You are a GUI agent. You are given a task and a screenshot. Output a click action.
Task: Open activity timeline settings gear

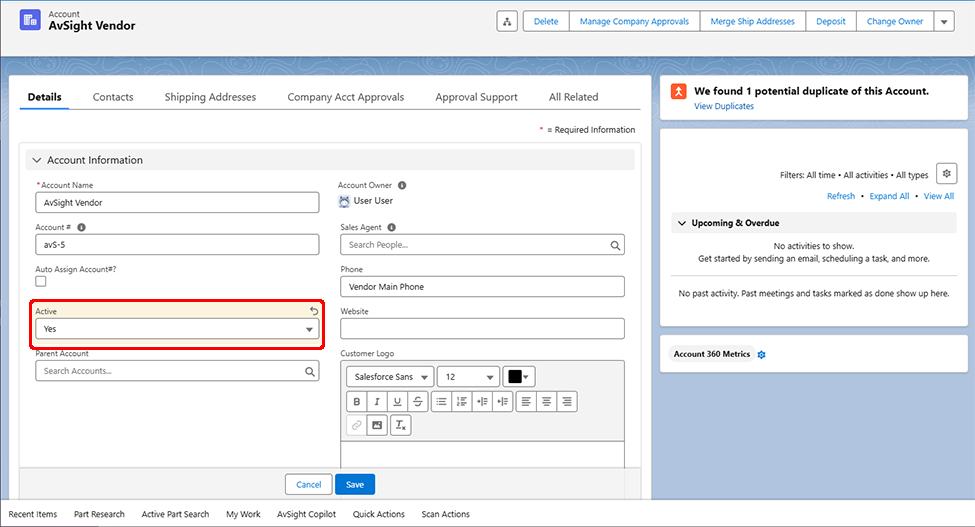946,174
